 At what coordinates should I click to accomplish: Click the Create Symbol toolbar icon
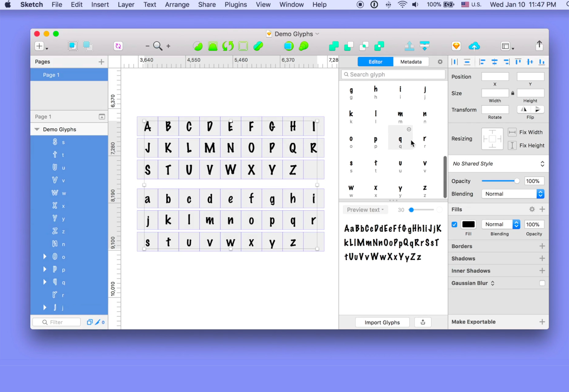point(118,46)
